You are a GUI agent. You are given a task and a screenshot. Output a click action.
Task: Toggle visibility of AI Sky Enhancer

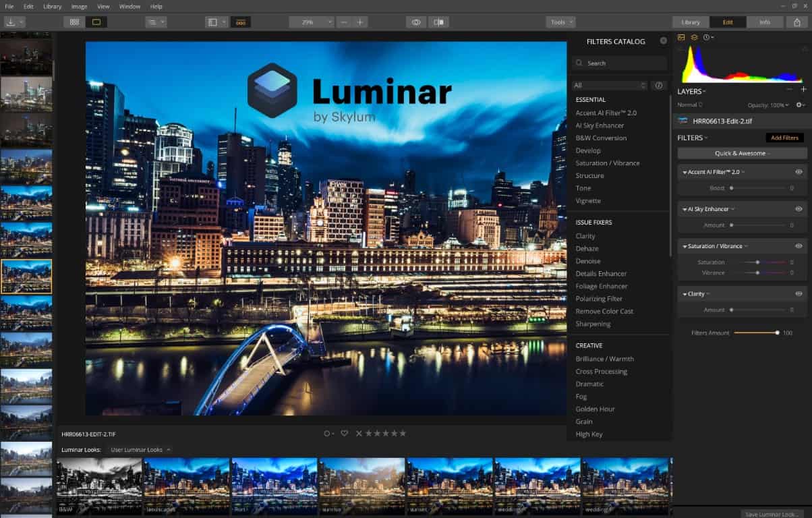click(799, 210)
